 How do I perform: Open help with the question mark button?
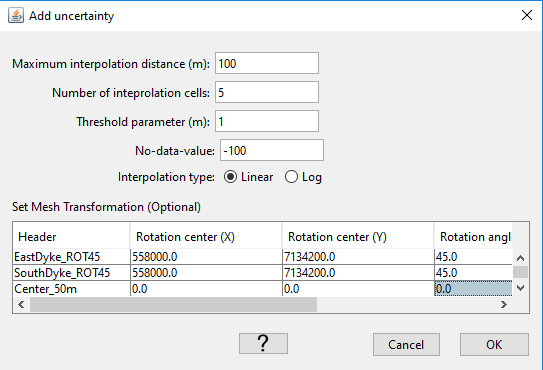[263, 344]
